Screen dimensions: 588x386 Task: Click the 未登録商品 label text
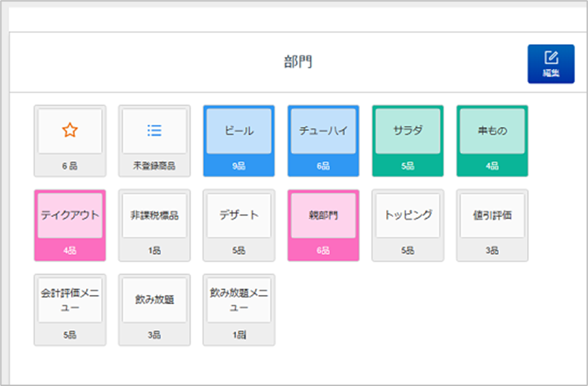point(154,166)
